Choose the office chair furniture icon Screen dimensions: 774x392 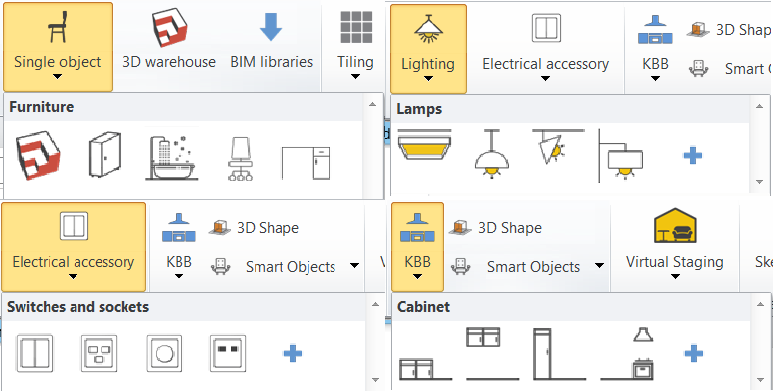(x=241, y=158)
